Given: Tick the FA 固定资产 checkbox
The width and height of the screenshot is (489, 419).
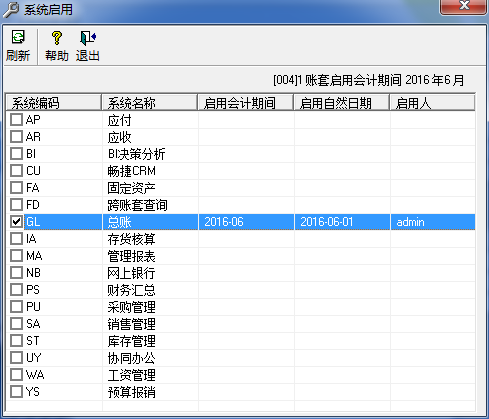Looking at the screenshot, I should tap(16, 187).
